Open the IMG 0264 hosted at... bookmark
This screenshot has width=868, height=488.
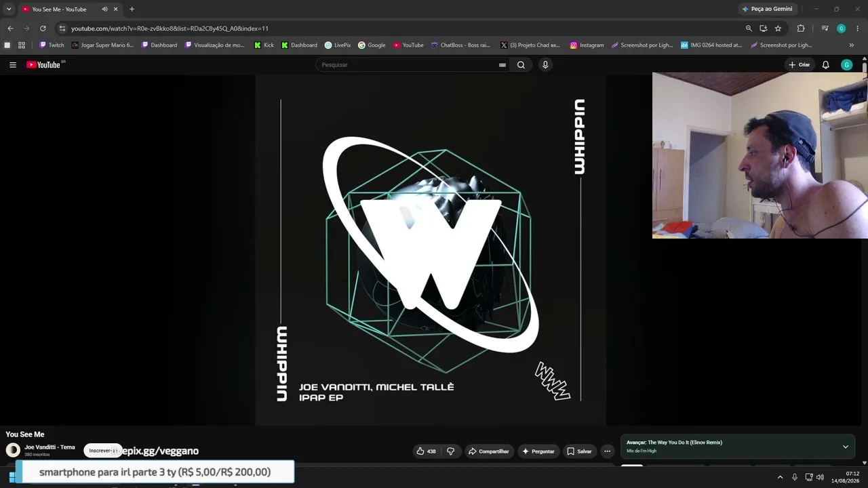711,45
